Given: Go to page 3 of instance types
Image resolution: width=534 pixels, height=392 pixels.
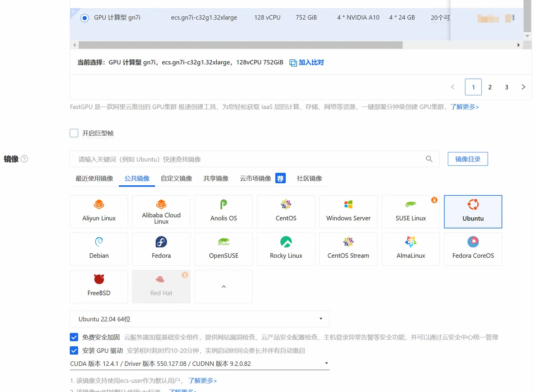Looking at the screenshot, I should pos(507,87).
